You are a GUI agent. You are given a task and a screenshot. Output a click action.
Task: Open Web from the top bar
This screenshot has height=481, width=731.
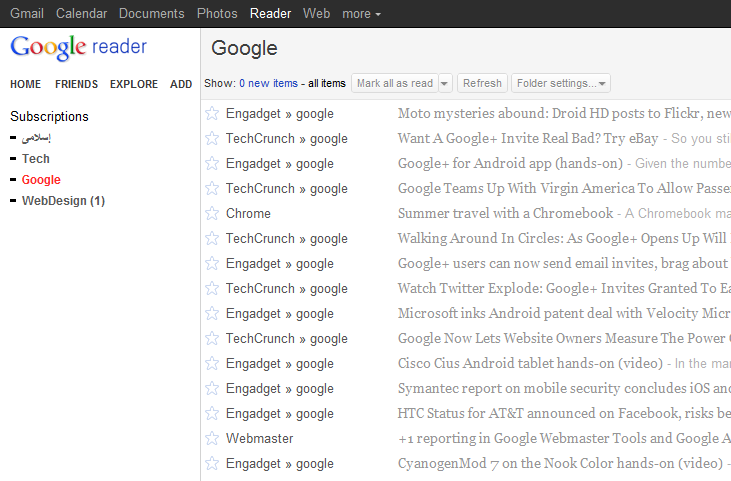[317, 14]
